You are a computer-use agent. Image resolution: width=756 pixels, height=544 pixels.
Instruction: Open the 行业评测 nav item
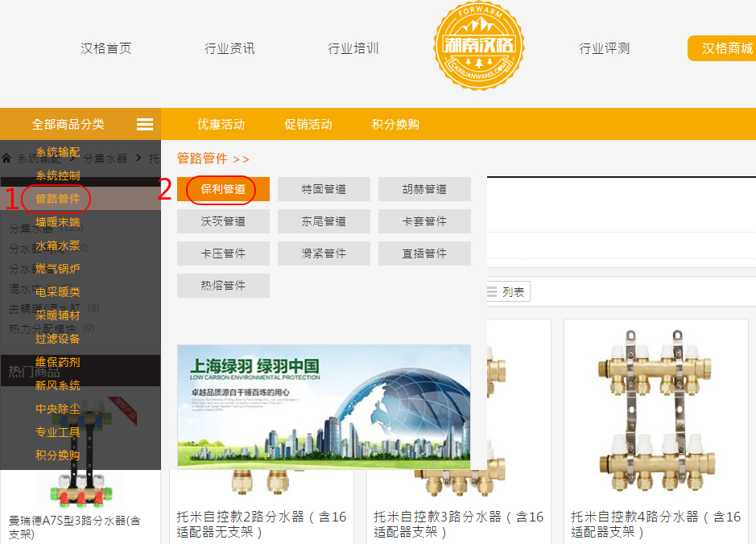coord(604,48)
